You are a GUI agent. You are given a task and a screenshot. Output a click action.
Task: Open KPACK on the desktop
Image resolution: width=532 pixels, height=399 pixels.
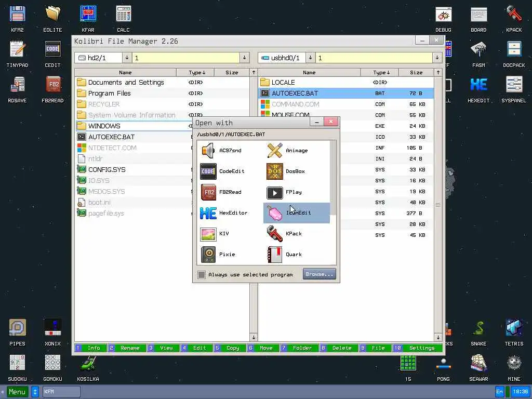click(514, 19)
